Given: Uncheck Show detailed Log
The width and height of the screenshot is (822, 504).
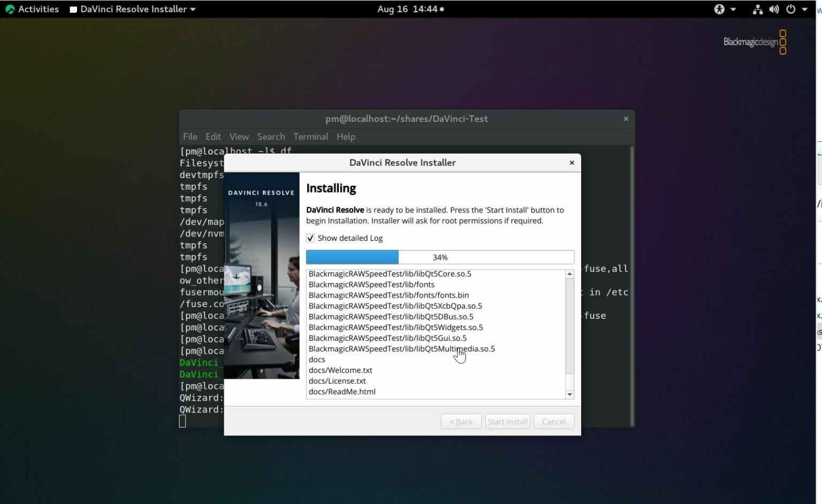Looking at the screenshot, I should click(x=310, y=238).
